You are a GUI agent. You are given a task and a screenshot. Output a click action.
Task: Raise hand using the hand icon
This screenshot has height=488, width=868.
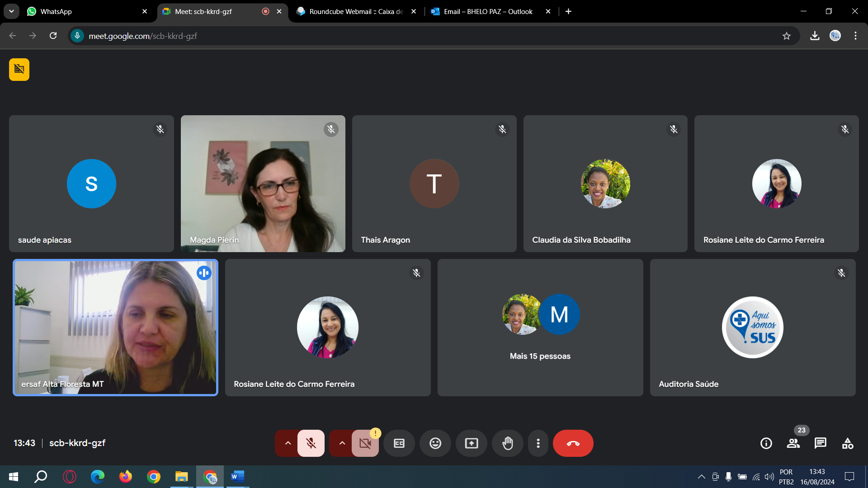pos(508,443)
